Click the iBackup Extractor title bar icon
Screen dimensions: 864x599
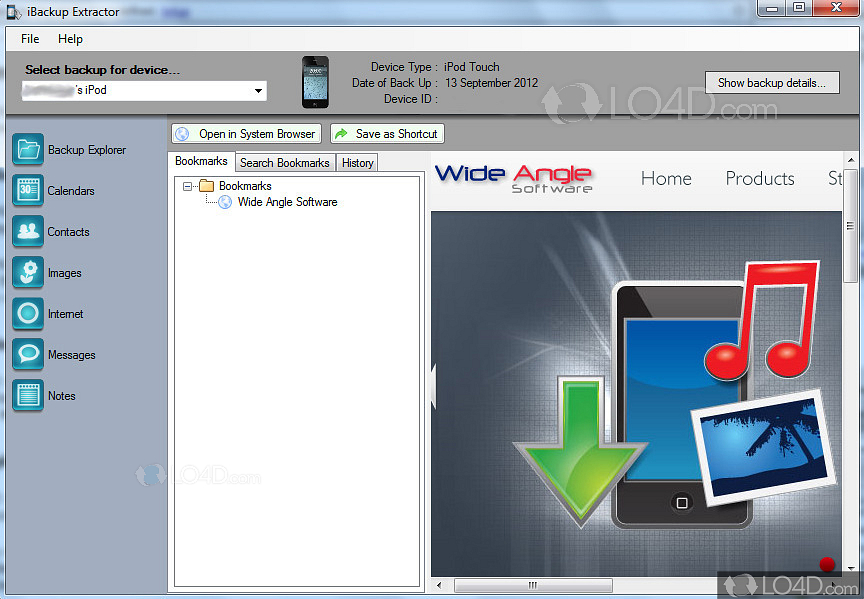point(14,12)
